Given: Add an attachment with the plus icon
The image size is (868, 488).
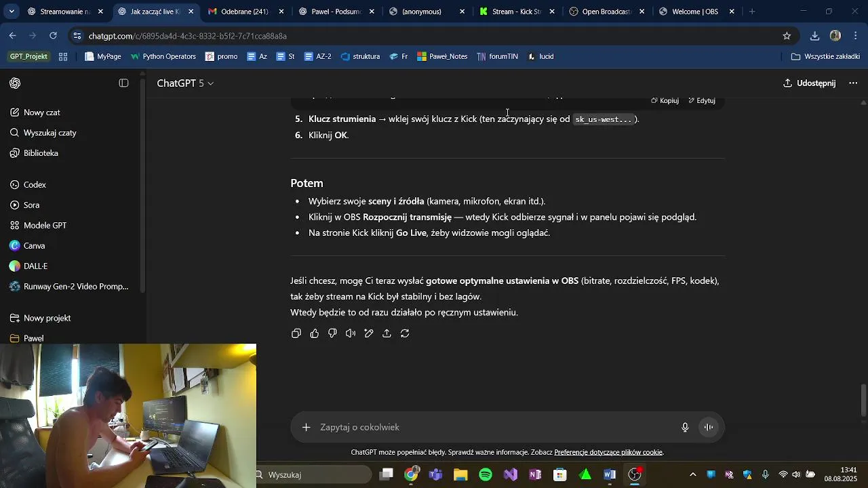Looking at the screenshot, I should (306, 427).
